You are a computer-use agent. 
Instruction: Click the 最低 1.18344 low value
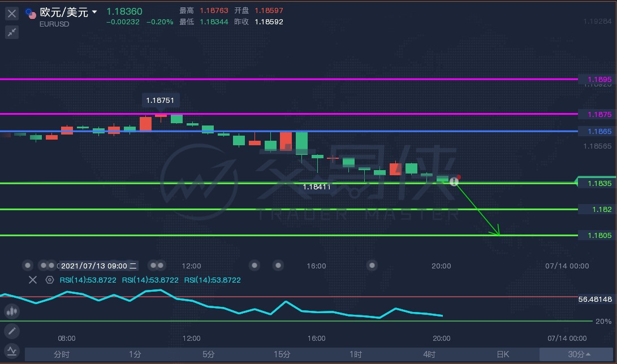pyautogui.click(x=214, y=21)
